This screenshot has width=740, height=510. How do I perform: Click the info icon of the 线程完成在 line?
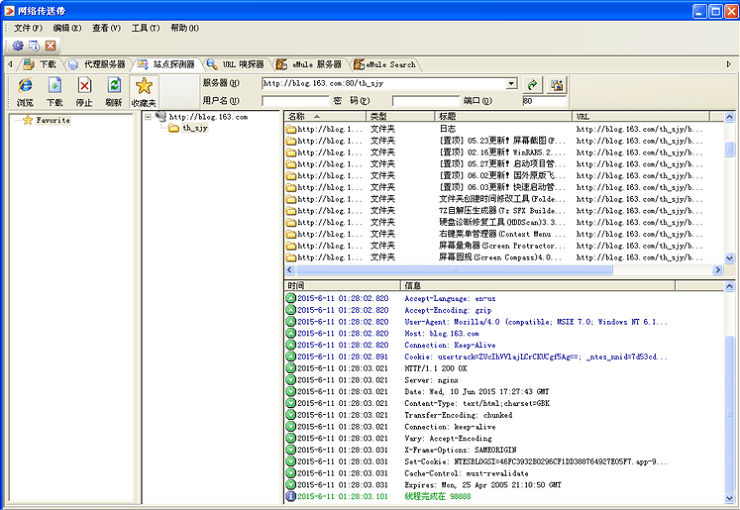point(291,496)
